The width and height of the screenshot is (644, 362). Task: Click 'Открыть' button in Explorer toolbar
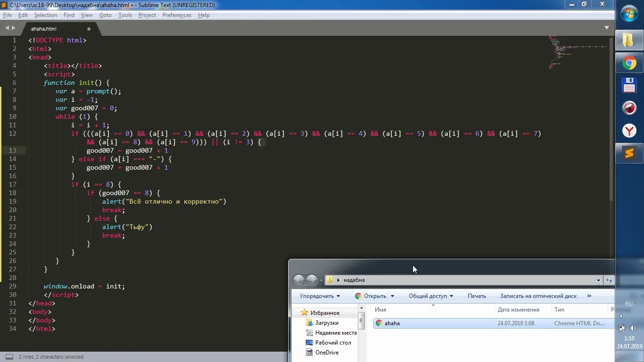370,296
